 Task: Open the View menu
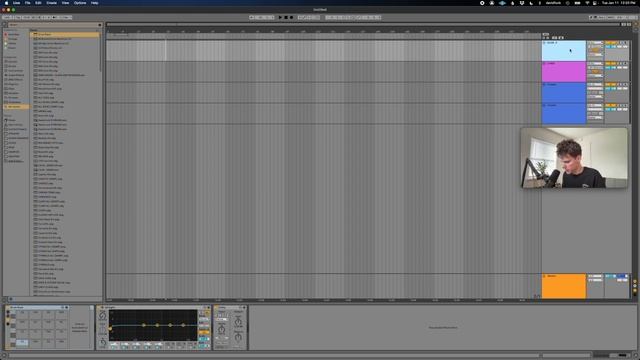(65, 3)
